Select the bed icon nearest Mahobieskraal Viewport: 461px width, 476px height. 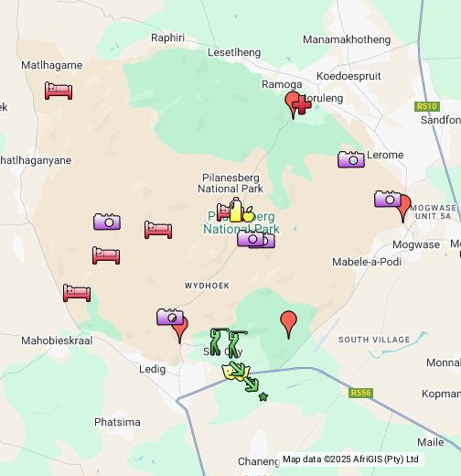77,293
